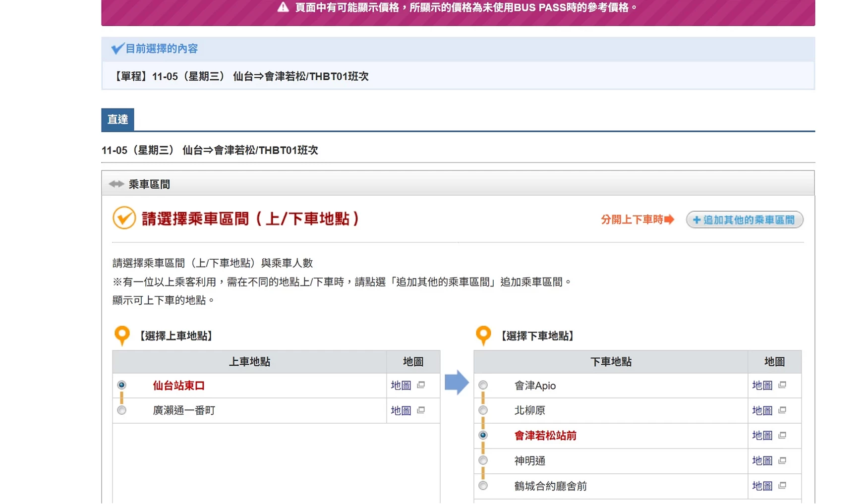
Task: Select 仙台站東口 as boarding point
Action: 122,385
